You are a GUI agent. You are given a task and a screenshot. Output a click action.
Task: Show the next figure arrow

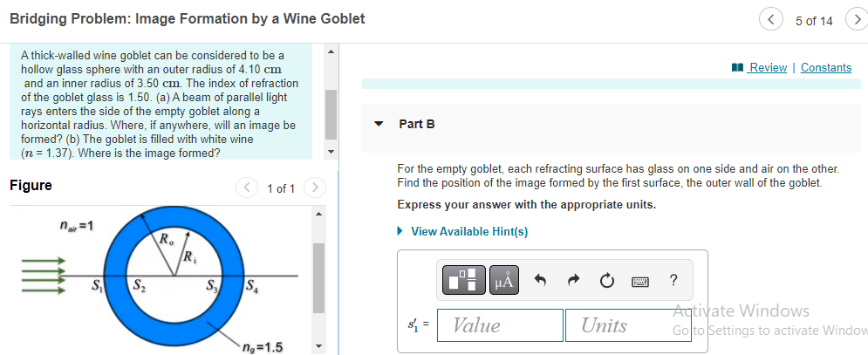tap(315, 188)
